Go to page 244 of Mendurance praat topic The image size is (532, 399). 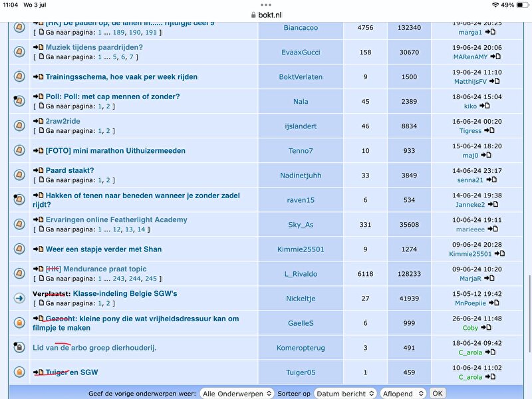[135, 279]
